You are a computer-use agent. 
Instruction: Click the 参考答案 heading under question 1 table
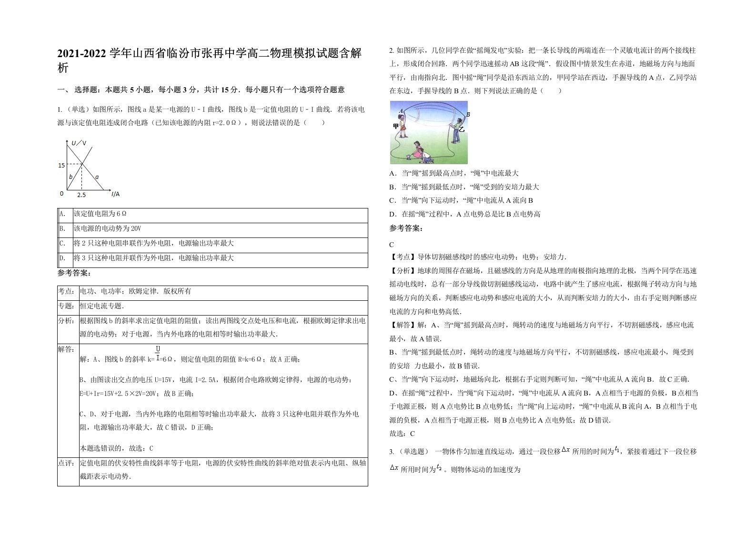point(74,273)
